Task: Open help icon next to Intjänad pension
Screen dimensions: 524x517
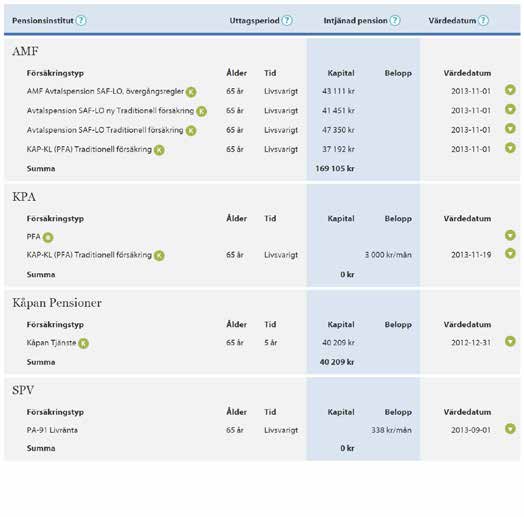Action: coord(395,20)
